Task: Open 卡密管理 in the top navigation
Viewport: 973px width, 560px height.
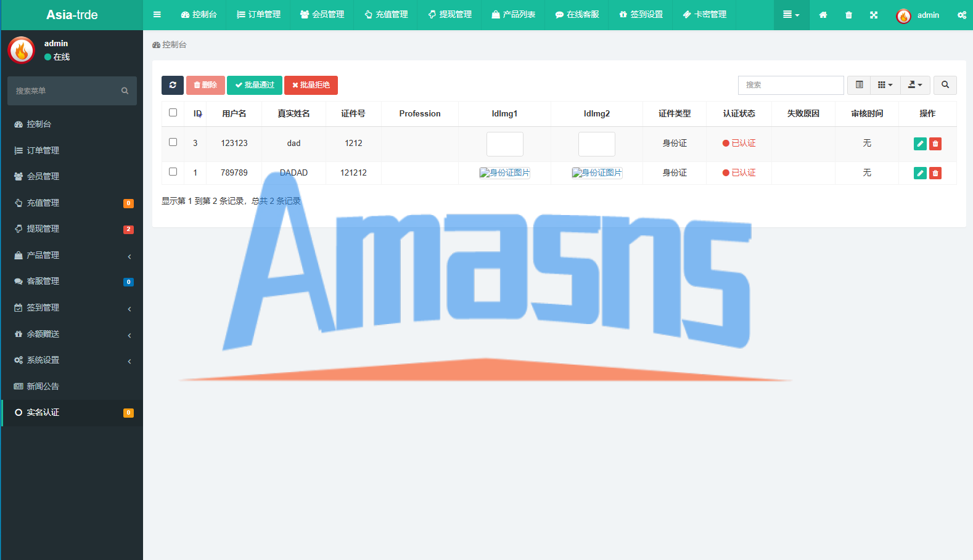Action: tap(704, 15)
